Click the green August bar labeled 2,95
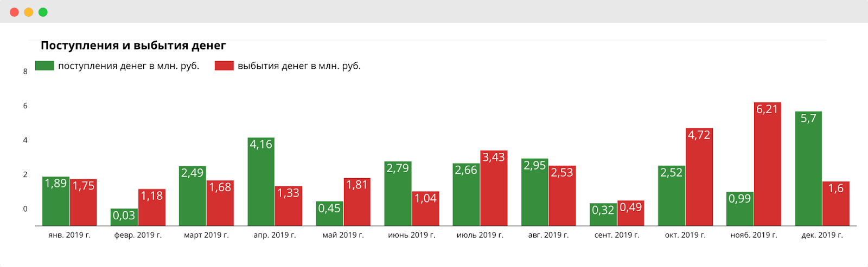Image resolution: width=868 pixels, height=267 pixels. 534,192
